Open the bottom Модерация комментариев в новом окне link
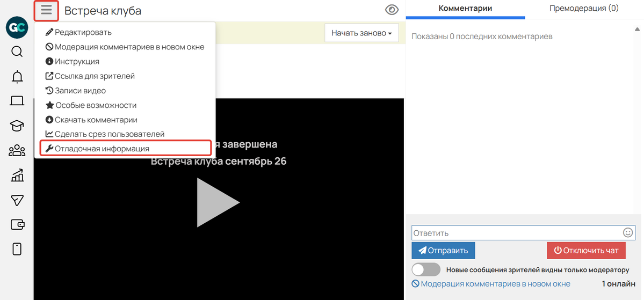Image resolution: width=644 pixels, height=300 pixels. coord(491,283)
